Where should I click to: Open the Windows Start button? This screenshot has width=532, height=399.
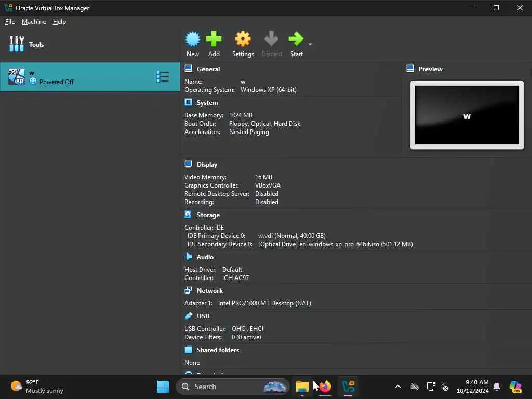click(x=163, y=387)
